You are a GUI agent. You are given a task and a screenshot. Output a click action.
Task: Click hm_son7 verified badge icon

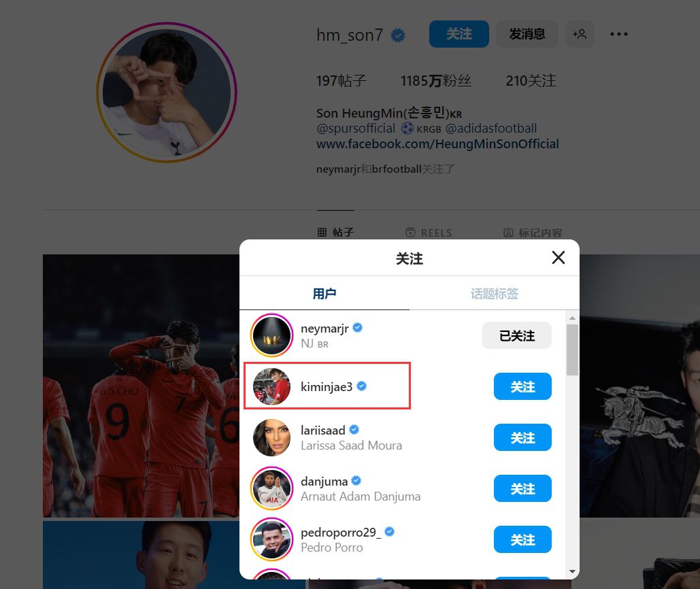398,35
